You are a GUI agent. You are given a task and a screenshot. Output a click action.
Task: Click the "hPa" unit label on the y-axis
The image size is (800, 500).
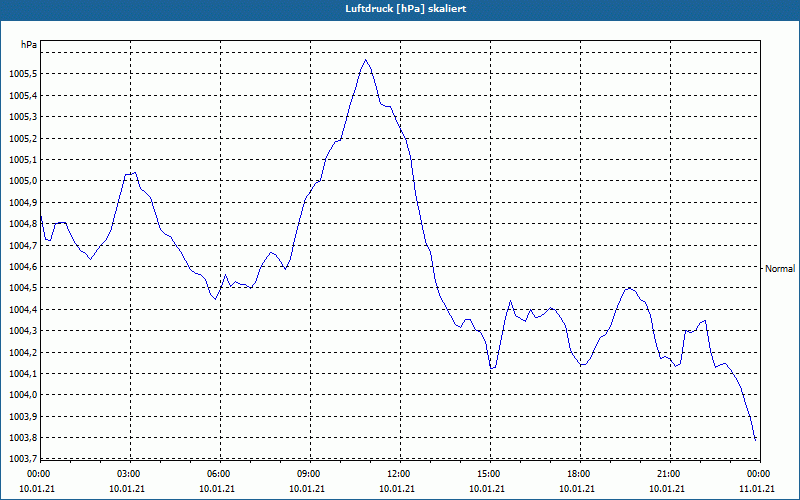click(x=29, y=45)
